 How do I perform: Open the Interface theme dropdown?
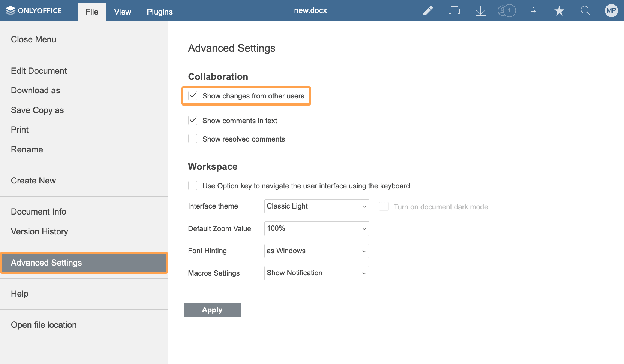pyautogui.click(x=316, y=206)
